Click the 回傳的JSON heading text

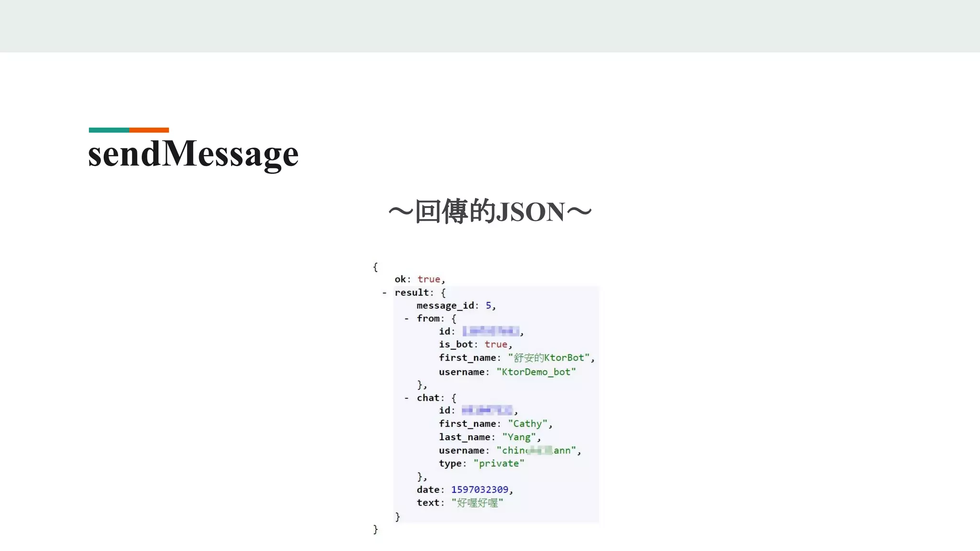pyautogui.click(x=490, y=212)
